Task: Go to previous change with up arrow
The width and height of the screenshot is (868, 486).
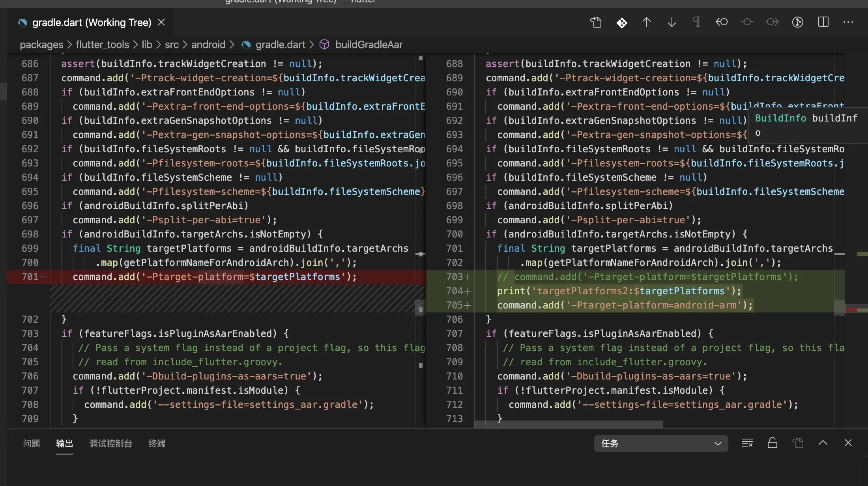Action: [x=646, y=22]
